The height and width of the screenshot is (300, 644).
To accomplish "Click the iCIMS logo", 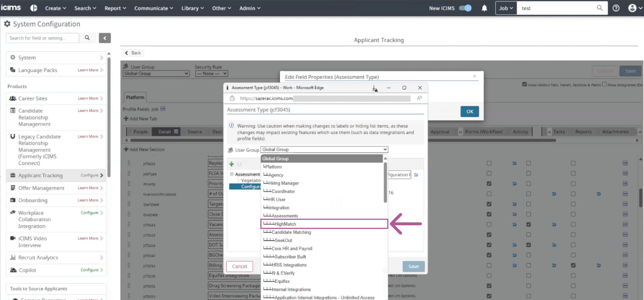I will (x=11, y=8).
